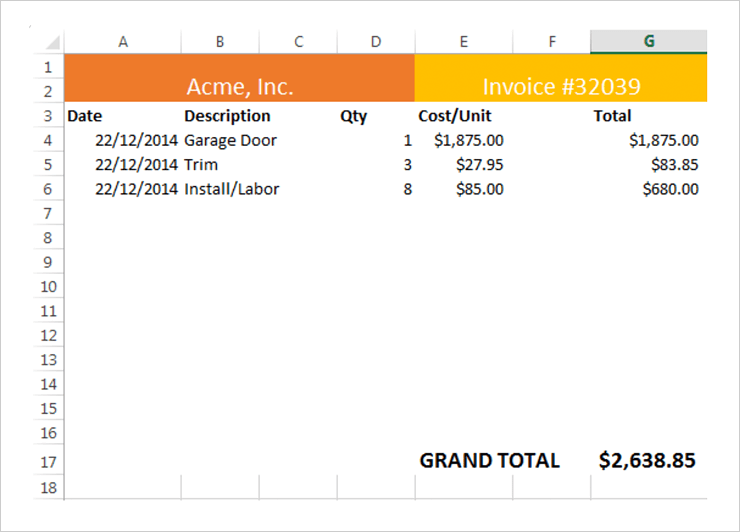Image resolution: width=740 pixels, height=532 pixels.
Task: Select row 11 header
Action: pos(48,311)
